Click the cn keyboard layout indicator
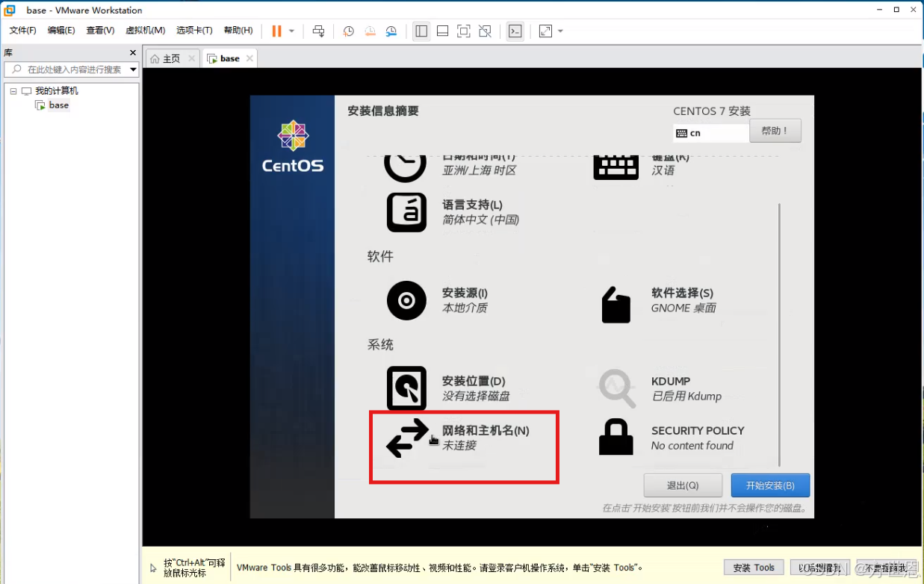The width and height of the screenshot is (924, 584). (710, 133)
